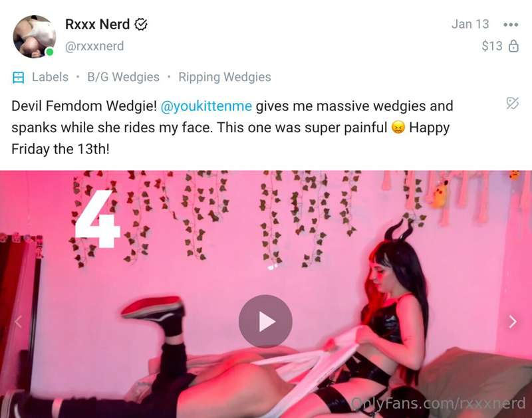Toggle the crossed-out tag icon beside caption
Screen dimensions: 532x418
click(x=512, y=103)
